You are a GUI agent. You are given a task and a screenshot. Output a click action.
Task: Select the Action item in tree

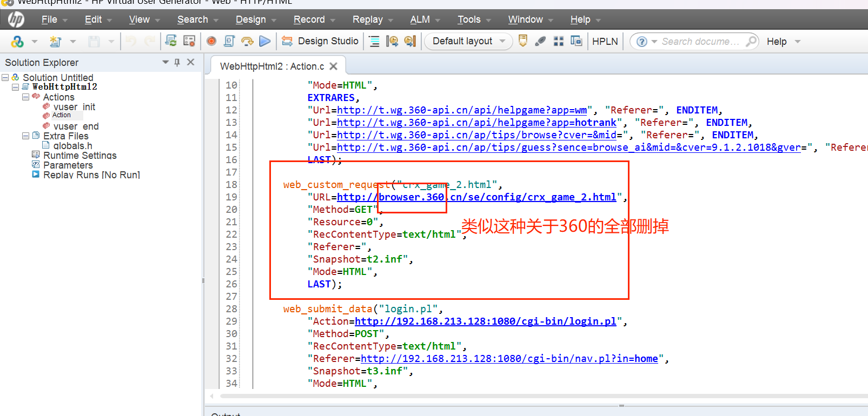(x=62, y=115)
